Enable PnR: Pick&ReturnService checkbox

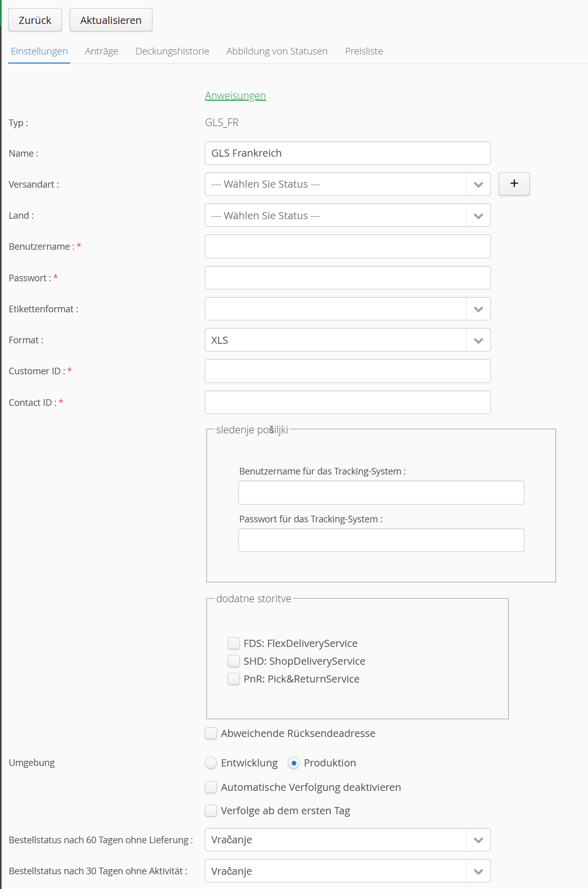point(234,679)
